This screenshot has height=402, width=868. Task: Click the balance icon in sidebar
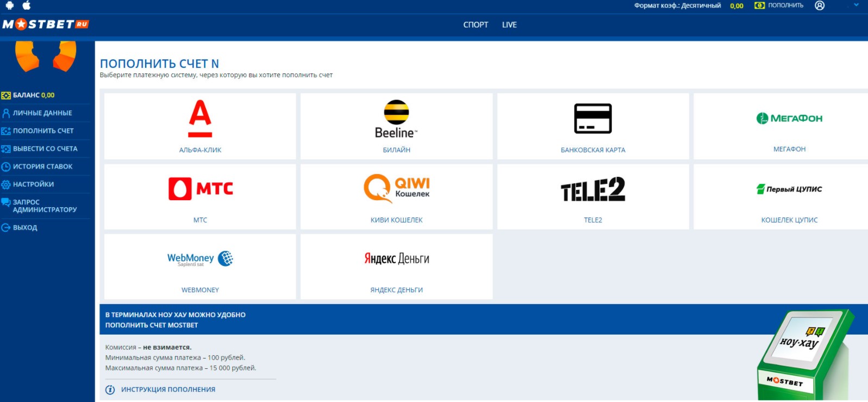(x=6, y=95)
